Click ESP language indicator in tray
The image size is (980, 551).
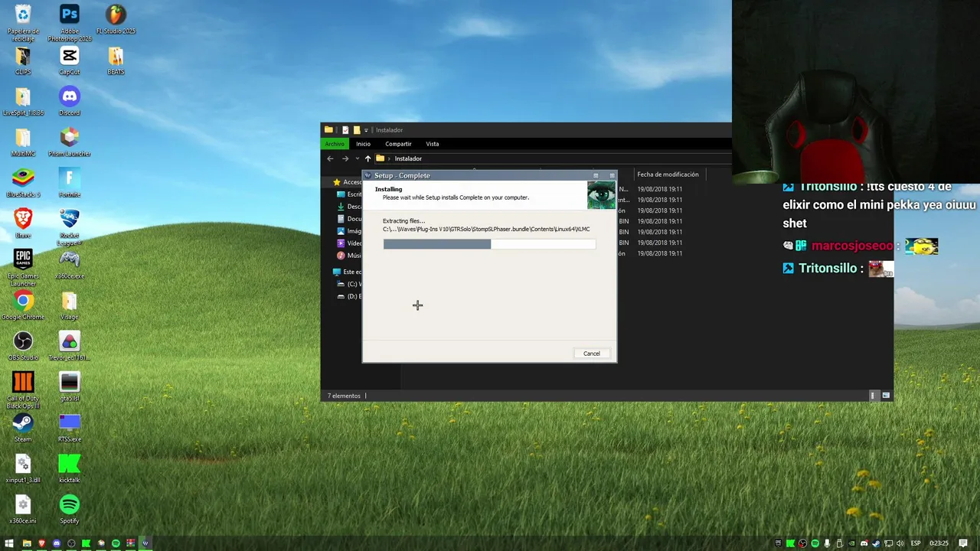(916, 543)
